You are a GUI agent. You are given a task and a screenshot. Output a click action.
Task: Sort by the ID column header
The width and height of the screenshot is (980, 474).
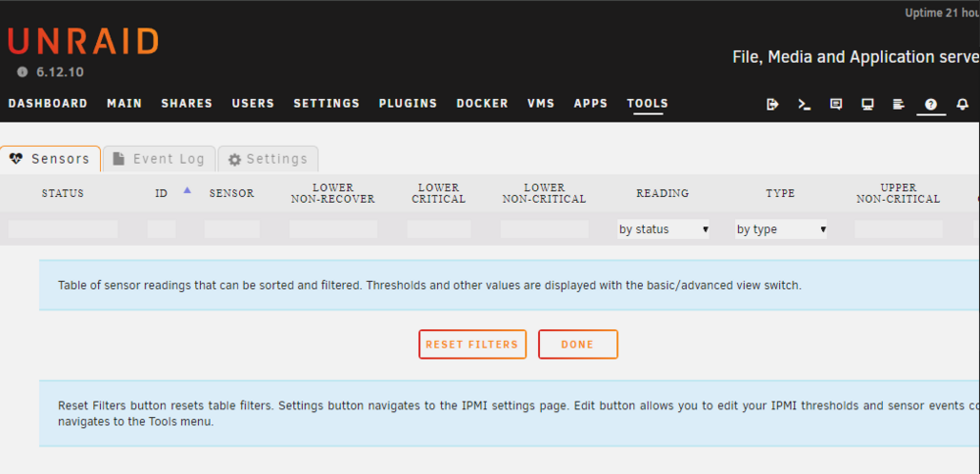pos(162,194)
